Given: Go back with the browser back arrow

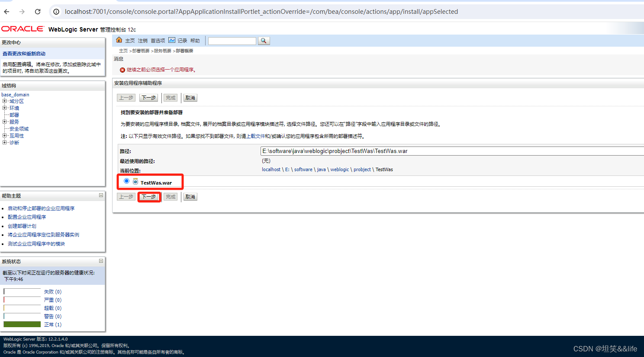Looking at the screenshot, I should 7,12.
